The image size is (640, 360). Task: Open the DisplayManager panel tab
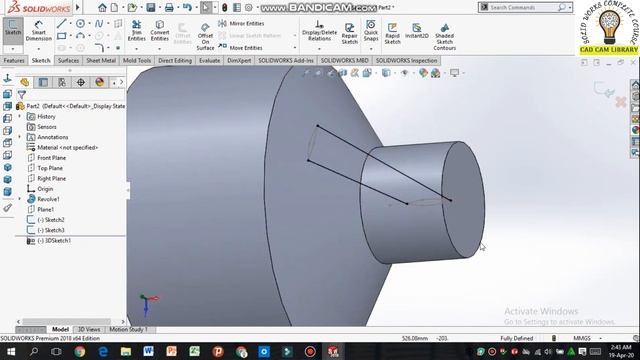(x=100, y=82)
